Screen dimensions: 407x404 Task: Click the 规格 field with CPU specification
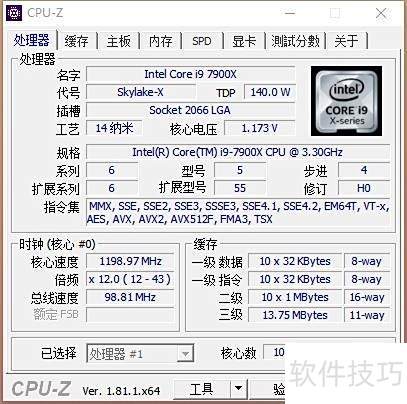point(238,152)
